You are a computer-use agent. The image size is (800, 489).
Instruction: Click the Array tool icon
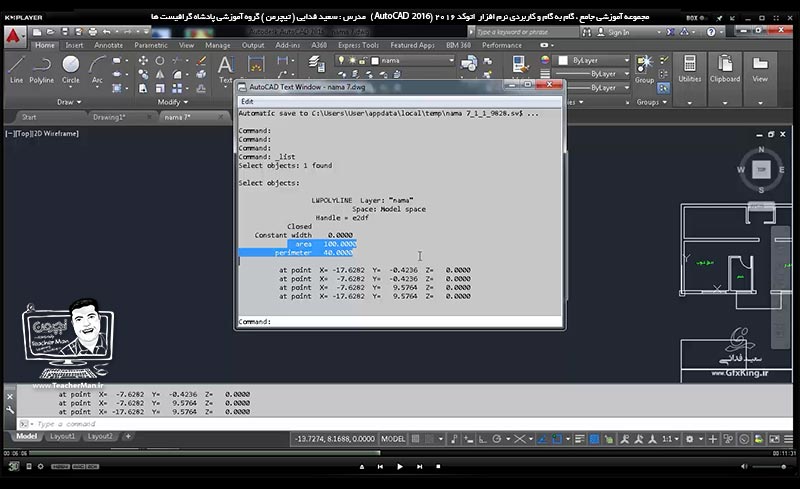tap(177, 88)
